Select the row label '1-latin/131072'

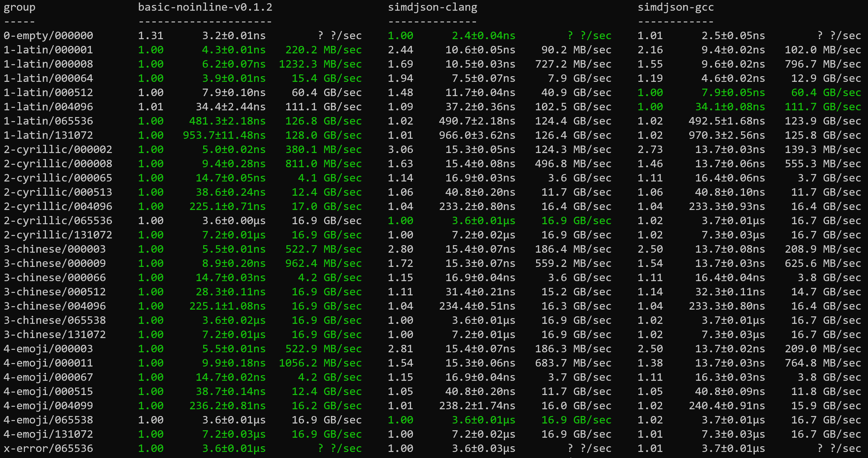(x=48, y=135)
